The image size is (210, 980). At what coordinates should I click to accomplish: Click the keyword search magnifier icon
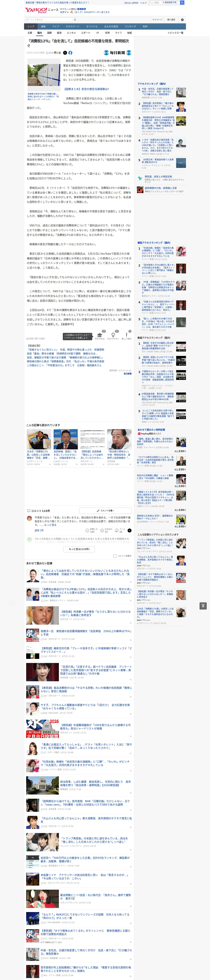tap(75, 20)
